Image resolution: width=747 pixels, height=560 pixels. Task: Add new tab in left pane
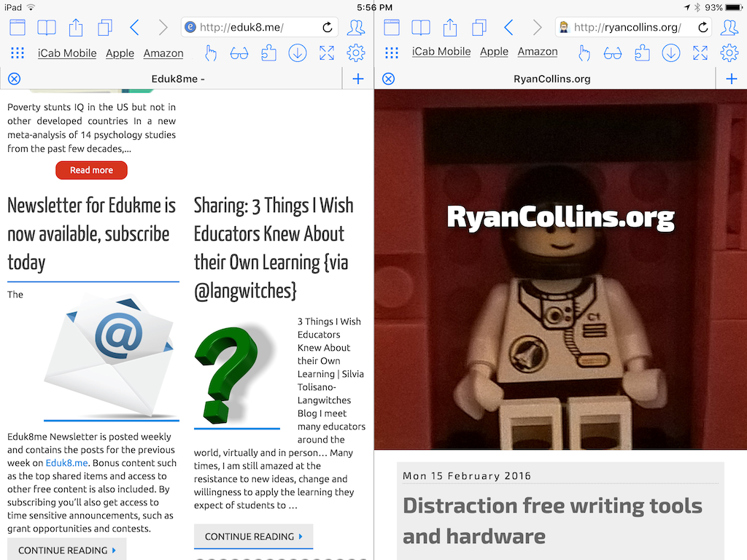pyautogui.click(x=358, y=79)
